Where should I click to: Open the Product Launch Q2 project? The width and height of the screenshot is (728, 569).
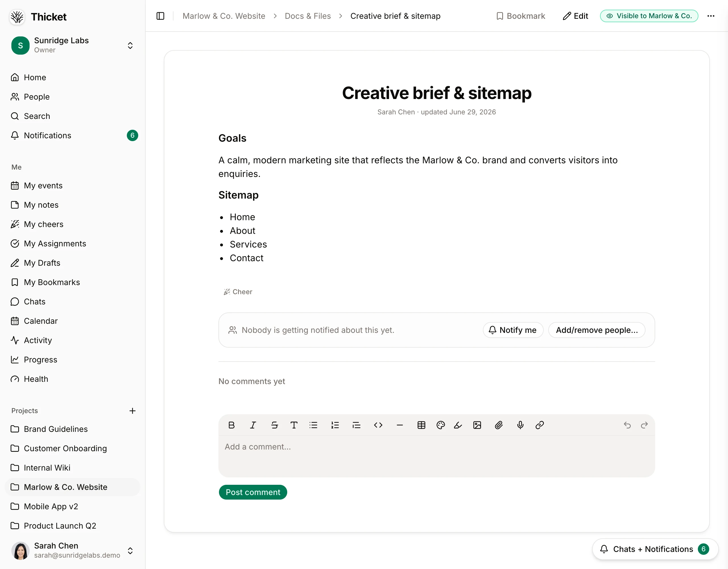[x=72, y=526]
